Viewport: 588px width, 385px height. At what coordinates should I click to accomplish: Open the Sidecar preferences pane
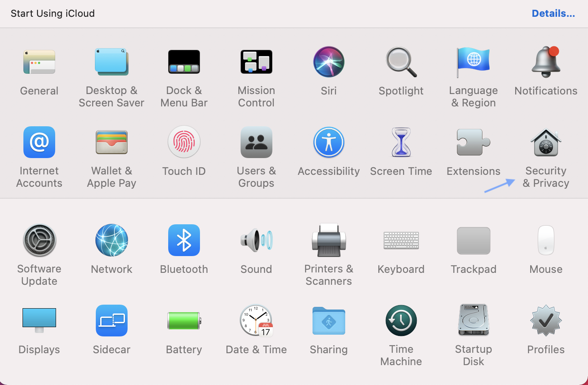point(112,321)
